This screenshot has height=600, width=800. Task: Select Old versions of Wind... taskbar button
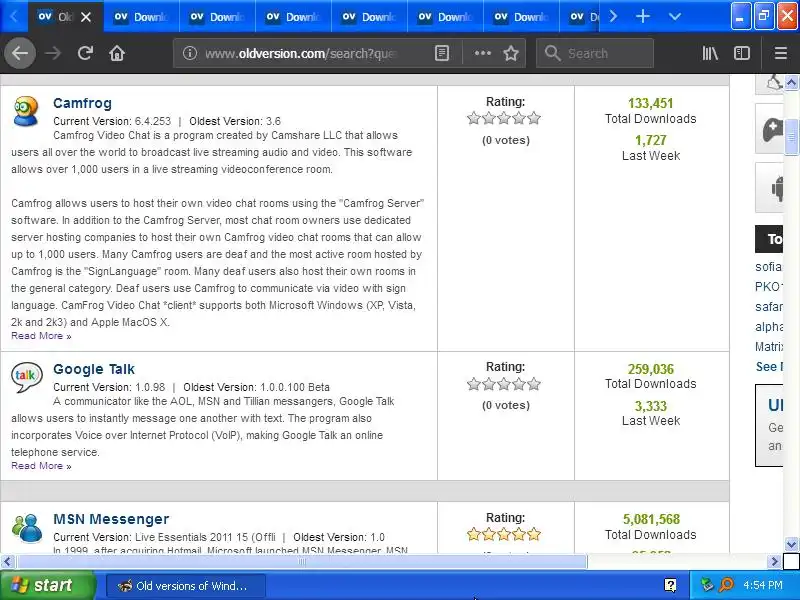point(186,586)
